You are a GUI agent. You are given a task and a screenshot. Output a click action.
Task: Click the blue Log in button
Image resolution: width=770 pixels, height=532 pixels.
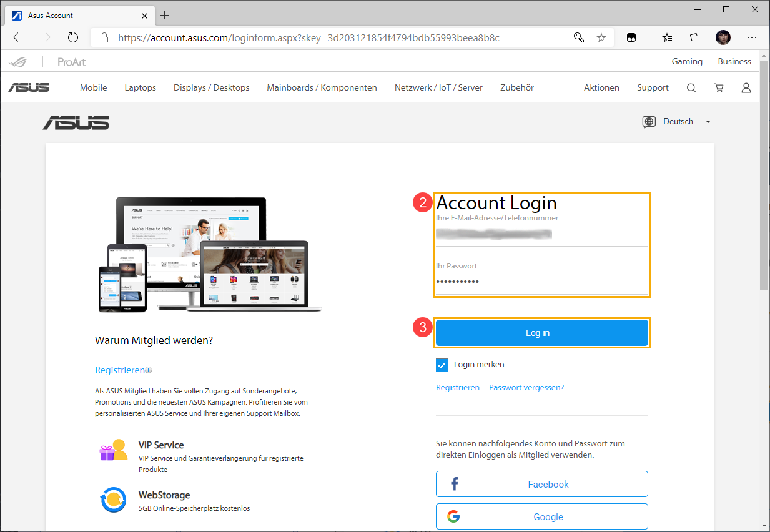click(x=542, y=333)
